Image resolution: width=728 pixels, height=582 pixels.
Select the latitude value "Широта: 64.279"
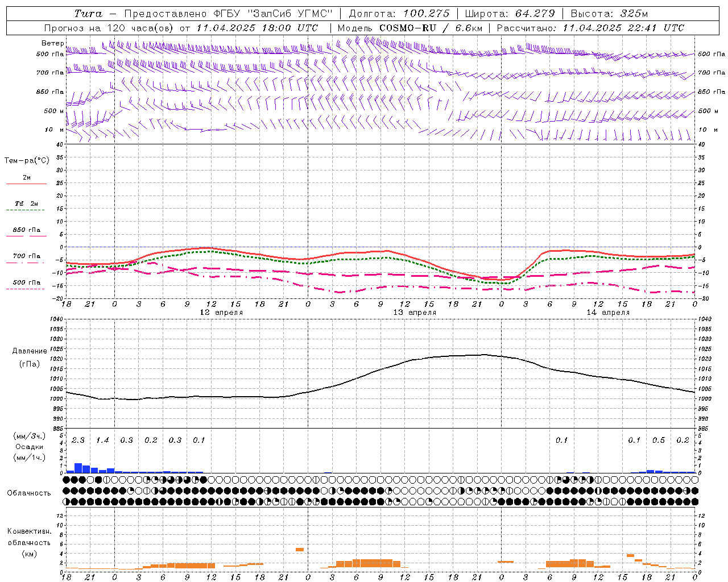point(510,14)
